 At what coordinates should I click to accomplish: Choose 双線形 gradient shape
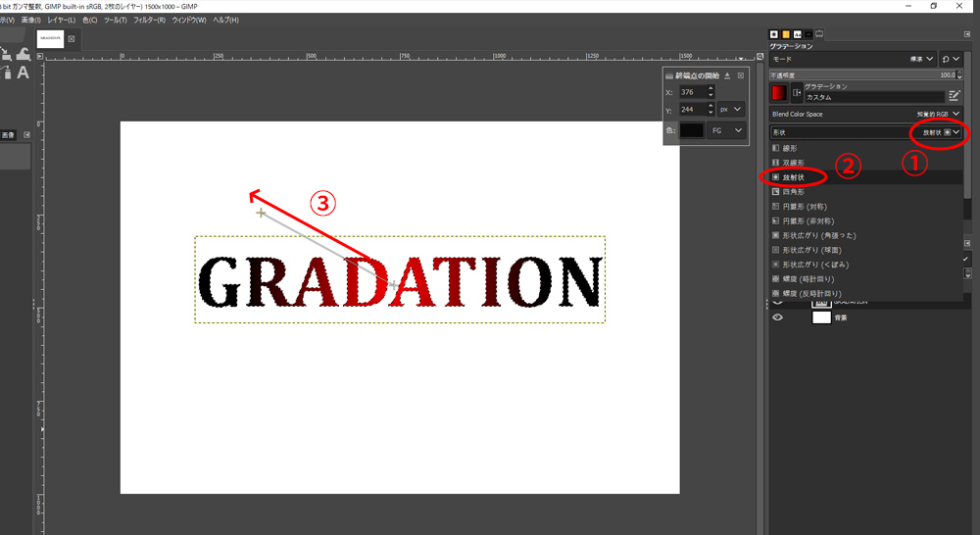[x=865, y=163]
